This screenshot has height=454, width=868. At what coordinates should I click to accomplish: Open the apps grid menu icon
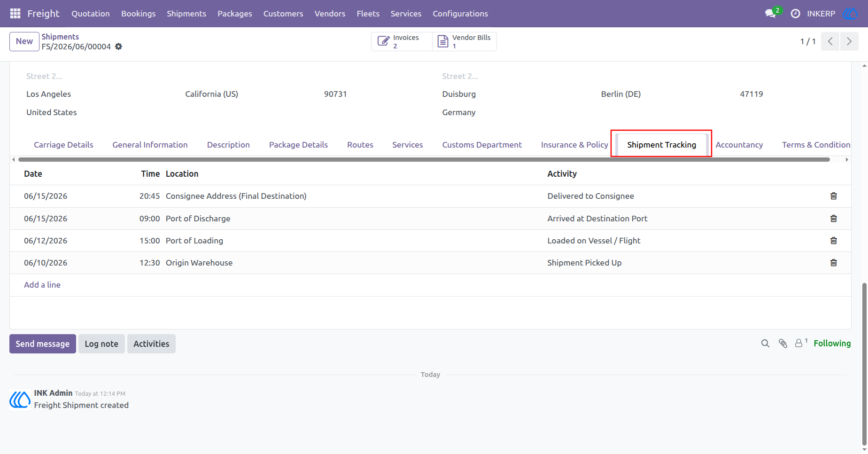(x=15, y=14)
